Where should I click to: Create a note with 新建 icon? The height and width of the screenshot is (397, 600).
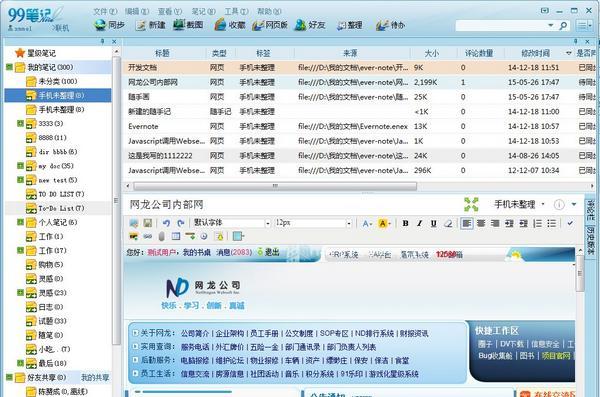[x=141, y=25]
